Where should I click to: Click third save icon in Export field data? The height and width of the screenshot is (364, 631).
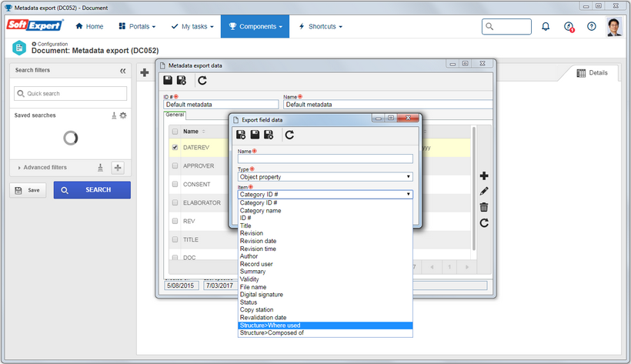269,135
